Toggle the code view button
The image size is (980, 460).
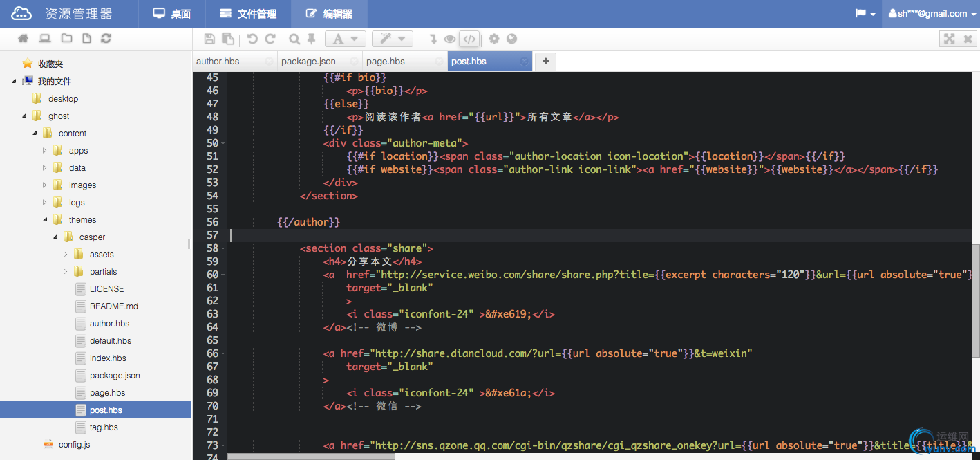(469, 39)
